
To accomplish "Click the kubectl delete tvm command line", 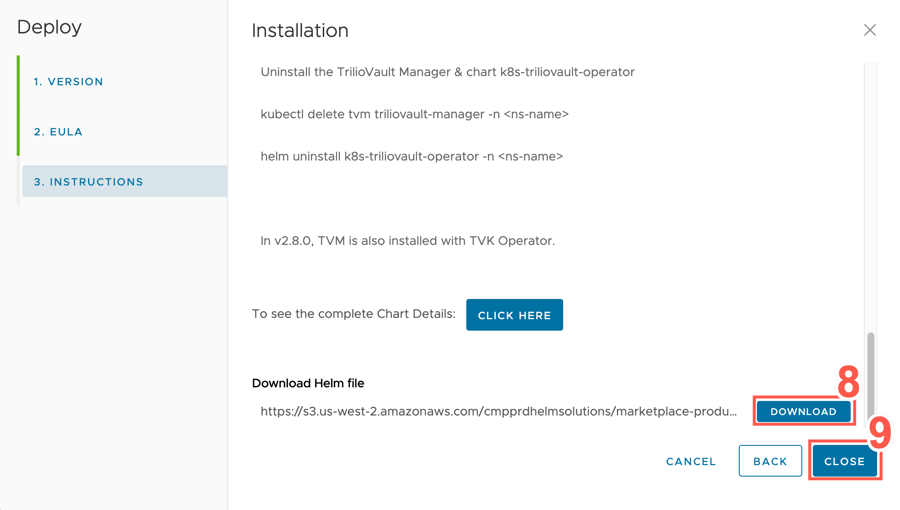I will pos(414,114).
